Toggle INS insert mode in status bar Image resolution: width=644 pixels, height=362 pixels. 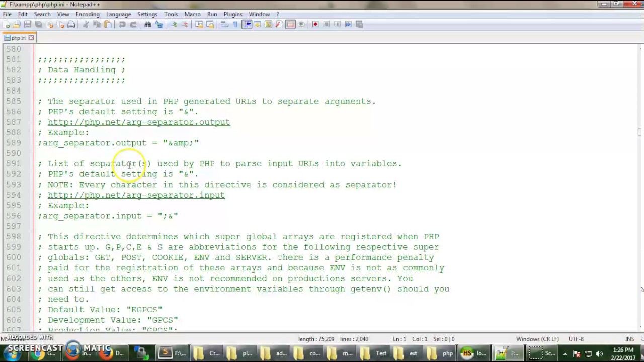pyautogui.click(x=629, y=339)
